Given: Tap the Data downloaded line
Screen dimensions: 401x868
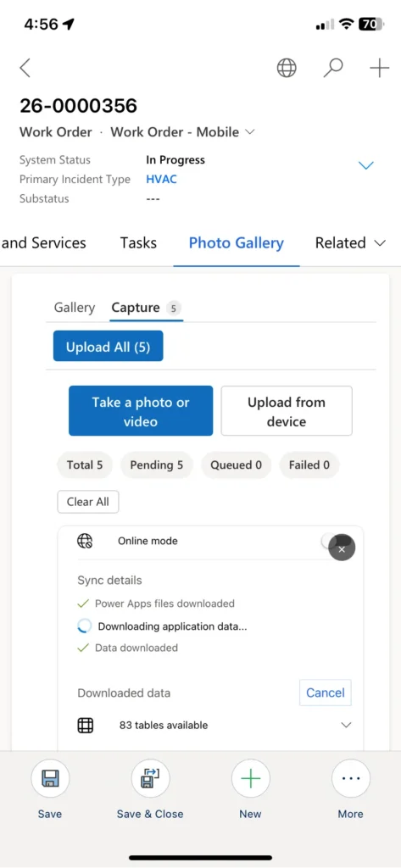Looking at the screenshot, I should 136,648.
